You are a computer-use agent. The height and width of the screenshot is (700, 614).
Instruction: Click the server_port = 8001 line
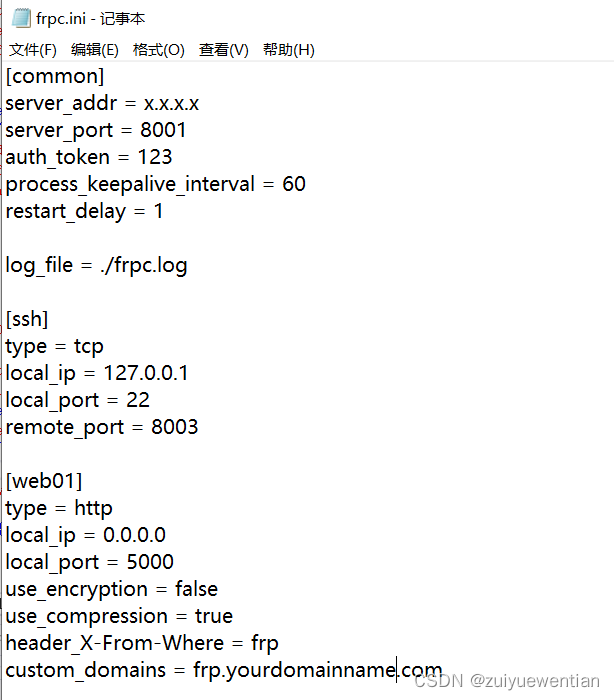point(96,130)
